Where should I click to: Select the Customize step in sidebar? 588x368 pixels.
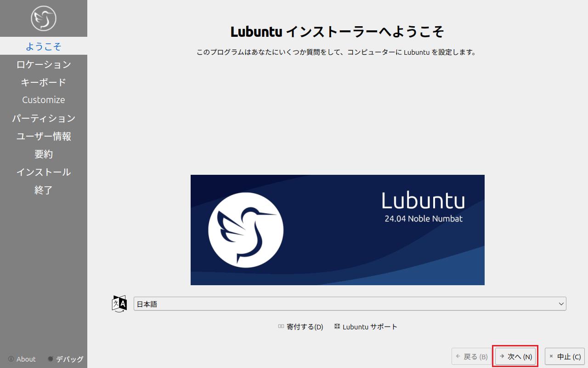(44, 100)
